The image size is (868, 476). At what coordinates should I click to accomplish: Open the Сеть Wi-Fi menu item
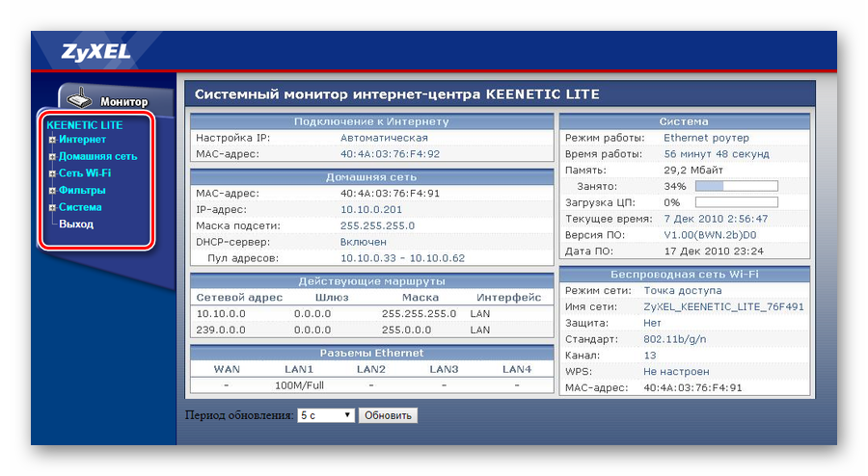coord(85,173)
